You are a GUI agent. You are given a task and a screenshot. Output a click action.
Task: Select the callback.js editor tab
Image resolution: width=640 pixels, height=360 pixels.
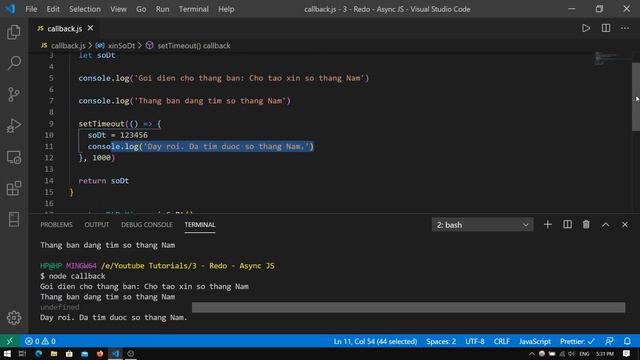pos(64,28)
